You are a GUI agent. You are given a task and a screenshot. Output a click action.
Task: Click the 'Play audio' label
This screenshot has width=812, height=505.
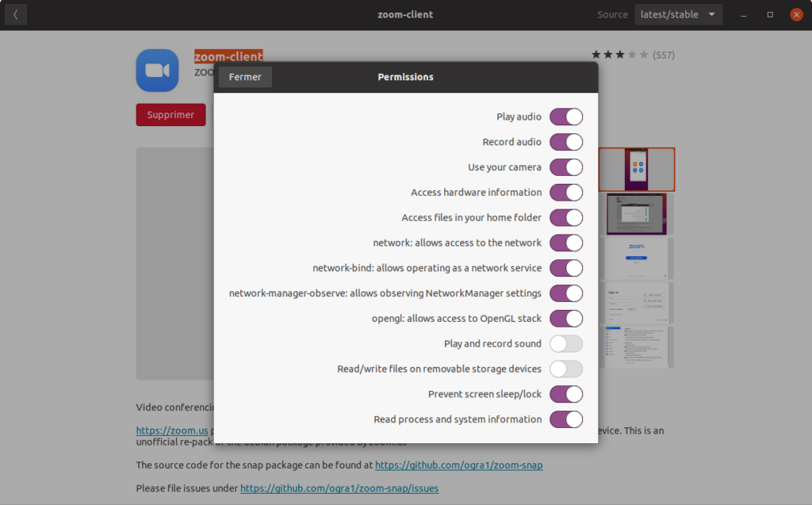(519, 117)
